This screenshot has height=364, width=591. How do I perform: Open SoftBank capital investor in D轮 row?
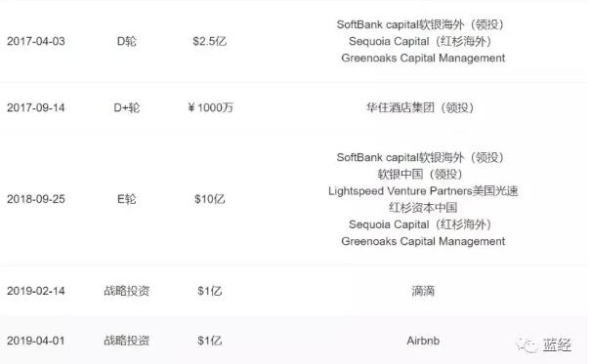point(420,24)
